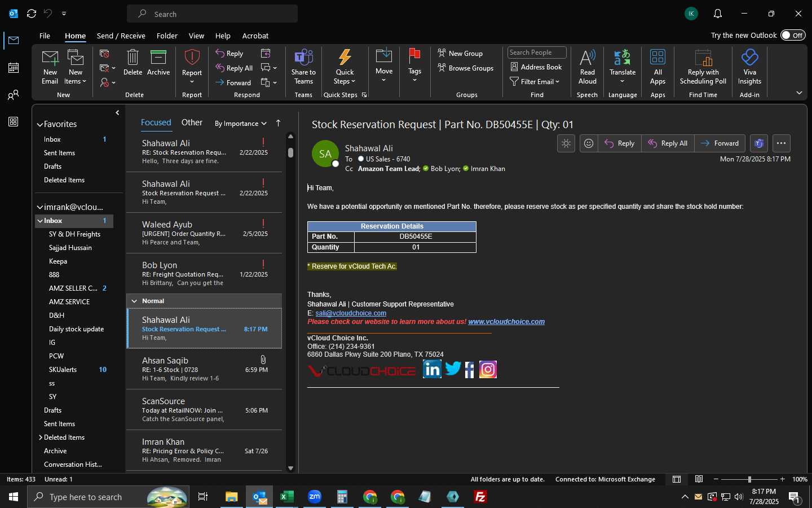Click the zoom slider handle in status bar
The height and width of the screenshot is (508, 812).
(x=749, y=479)
